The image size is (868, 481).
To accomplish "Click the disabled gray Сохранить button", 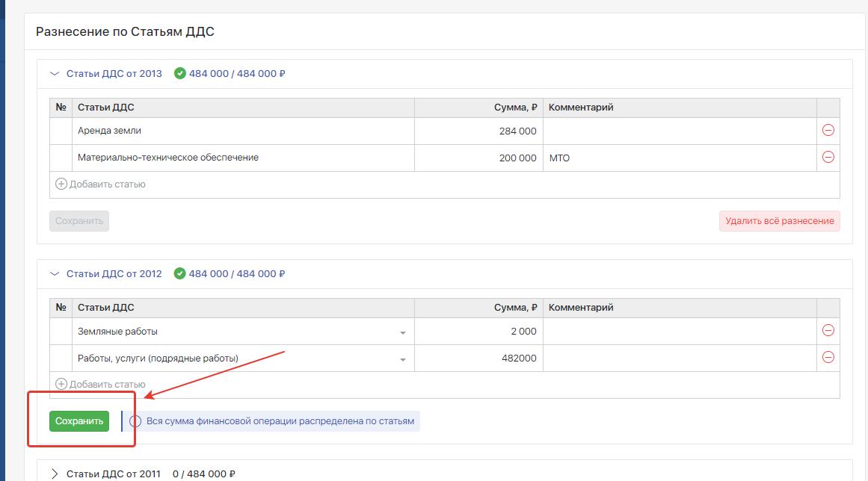I will (x=79, y=221).
